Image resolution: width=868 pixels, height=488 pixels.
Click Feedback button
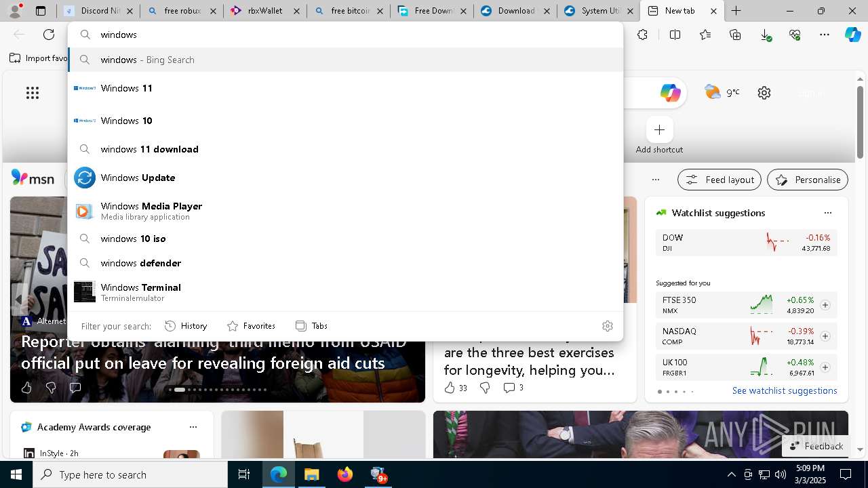point(816,446)
